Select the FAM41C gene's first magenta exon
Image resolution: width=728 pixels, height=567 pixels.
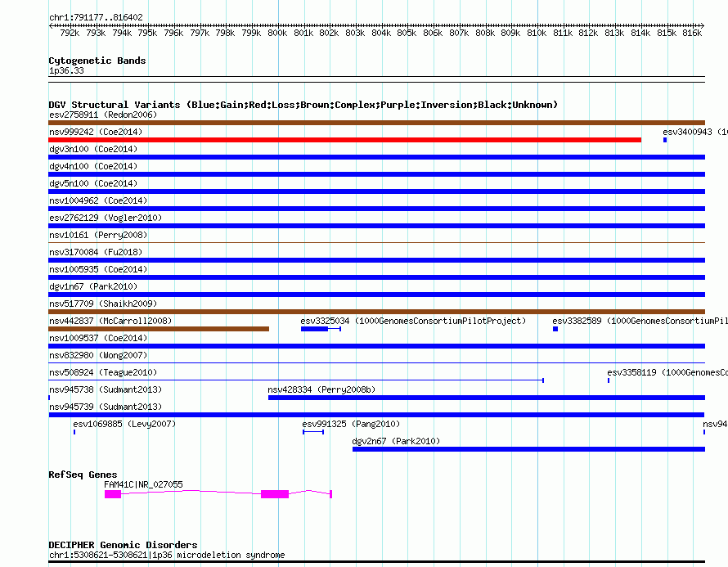(x=113, y=494)
